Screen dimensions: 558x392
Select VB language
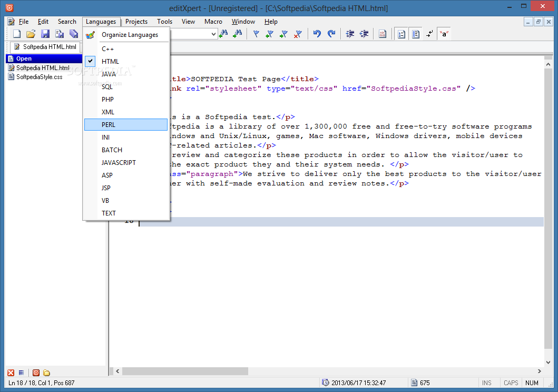(x=126, y=200)
